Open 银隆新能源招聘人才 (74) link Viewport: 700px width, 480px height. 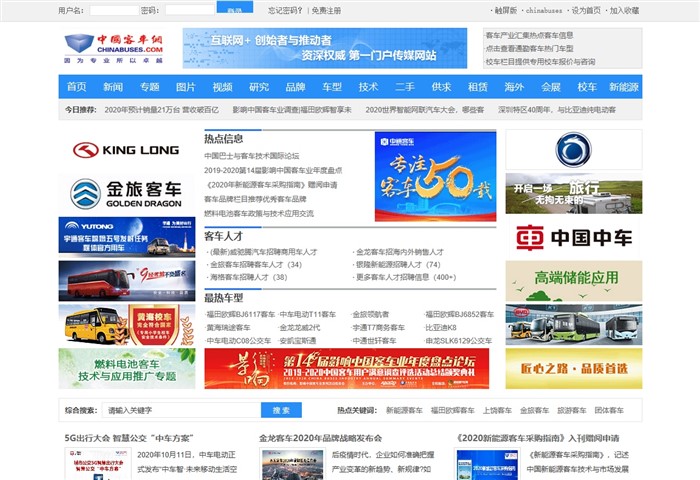point(398,265)
